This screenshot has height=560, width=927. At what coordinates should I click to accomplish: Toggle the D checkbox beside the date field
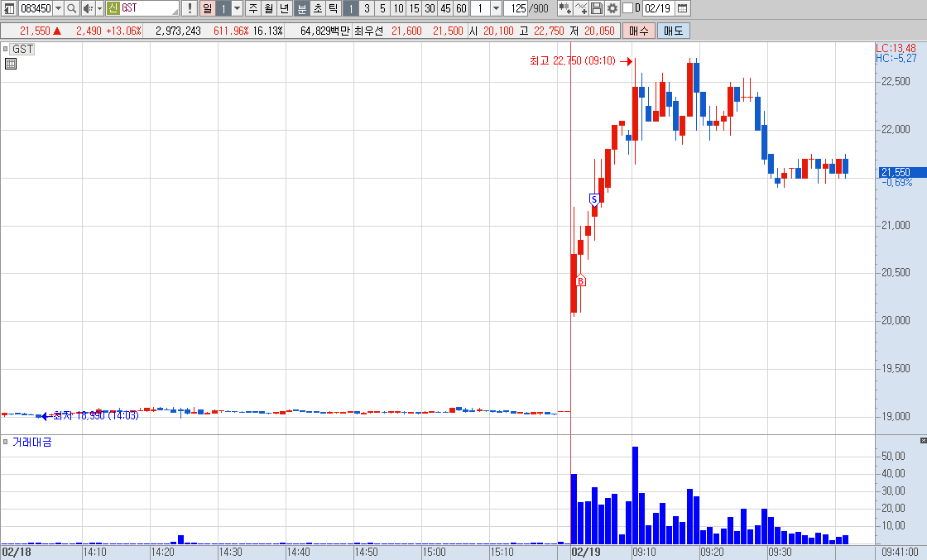pos(628,8)
